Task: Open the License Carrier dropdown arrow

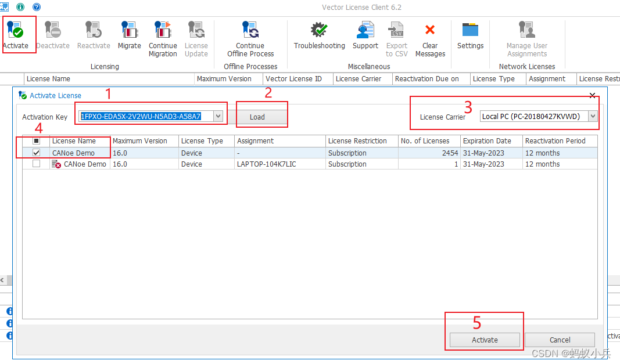Action: 593,116
